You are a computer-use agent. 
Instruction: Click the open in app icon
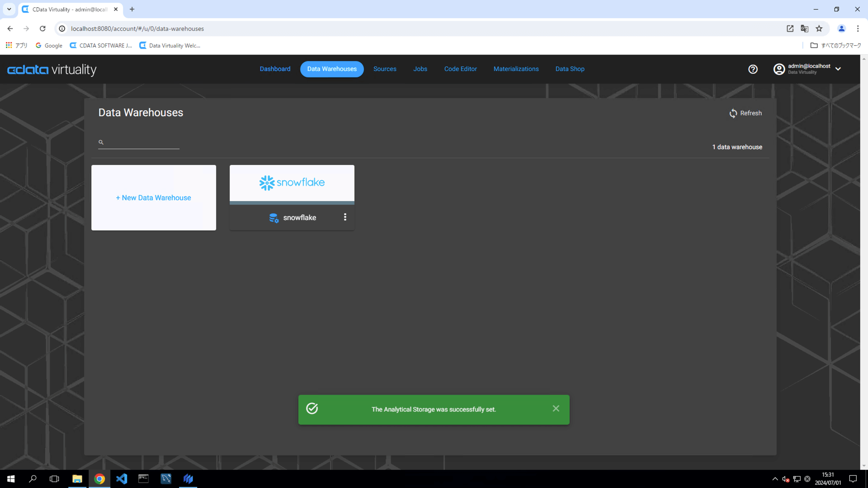pyautogui.click(x=790, y=28)
